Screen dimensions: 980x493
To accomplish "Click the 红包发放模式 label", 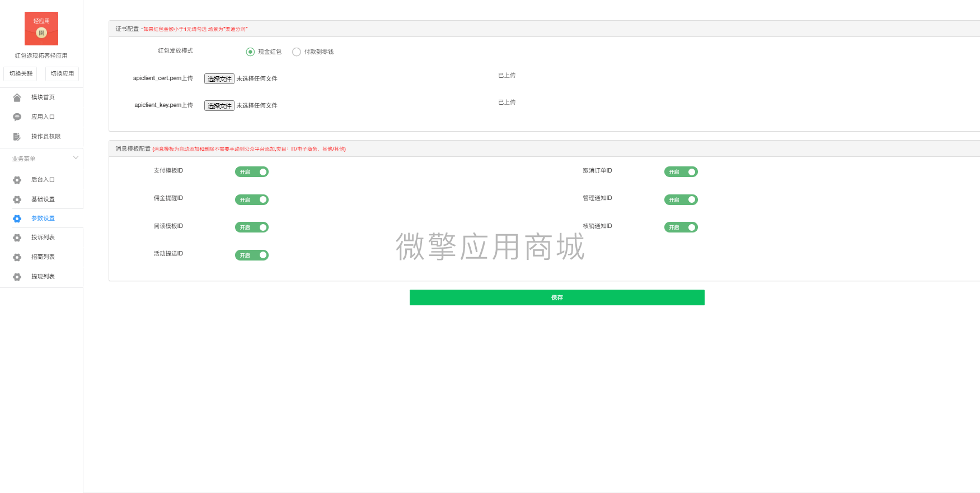I will coord(175,51).
